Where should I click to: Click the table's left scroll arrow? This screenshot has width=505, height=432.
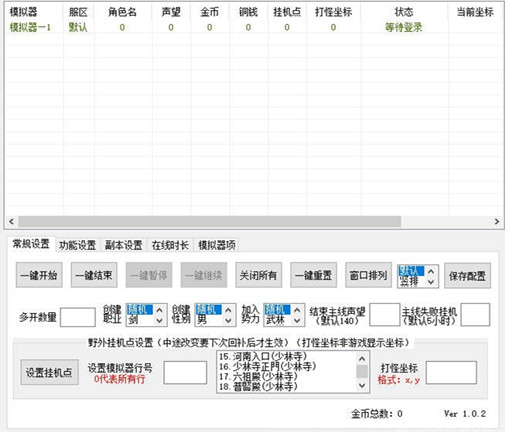[12, 221]
